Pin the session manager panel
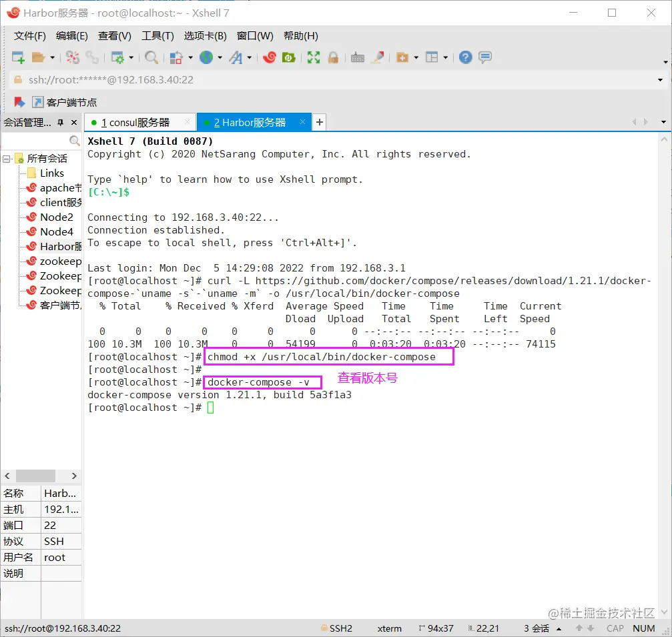The width and height of the screenshot is (672, 637). [61, 123]
